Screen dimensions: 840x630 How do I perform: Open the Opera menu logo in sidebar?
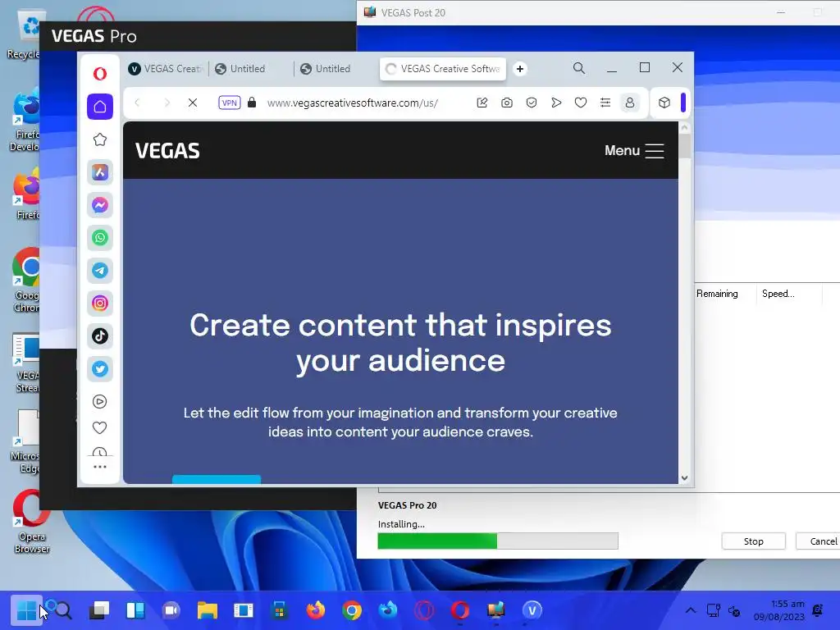(x=99, y=73)
